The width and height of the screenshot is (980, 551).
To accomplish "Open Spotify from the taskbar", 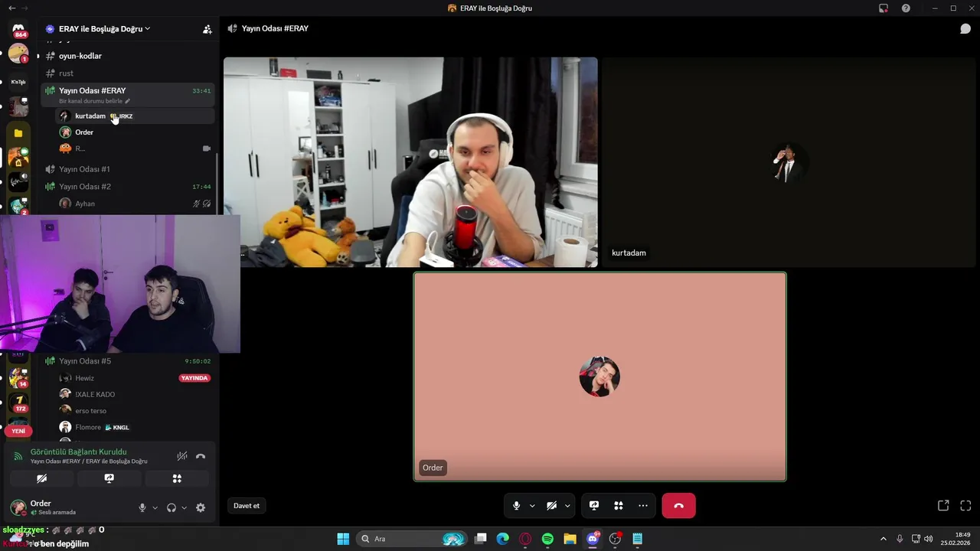I will point(547,539).
